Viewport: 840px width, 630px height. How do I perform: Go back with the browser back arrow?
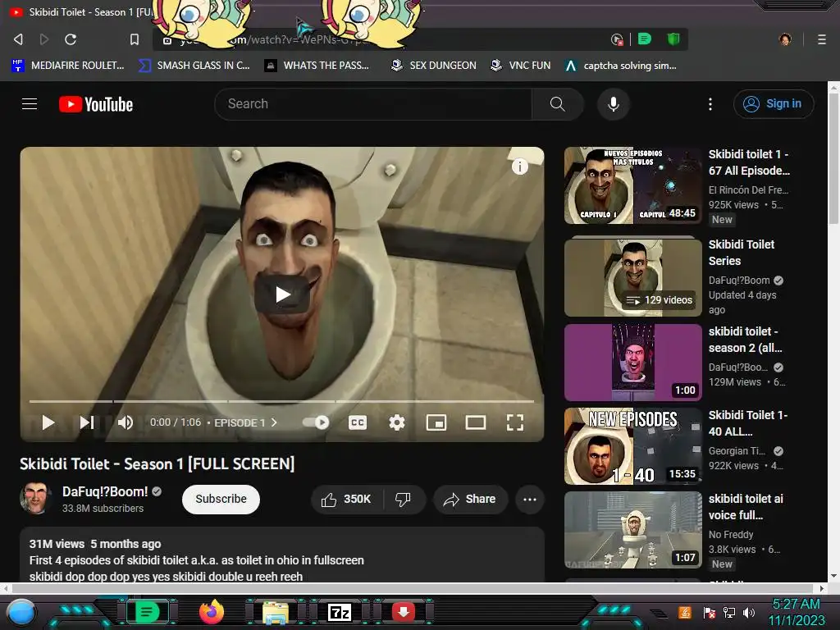pyautogui.click(x=18, y=39)
